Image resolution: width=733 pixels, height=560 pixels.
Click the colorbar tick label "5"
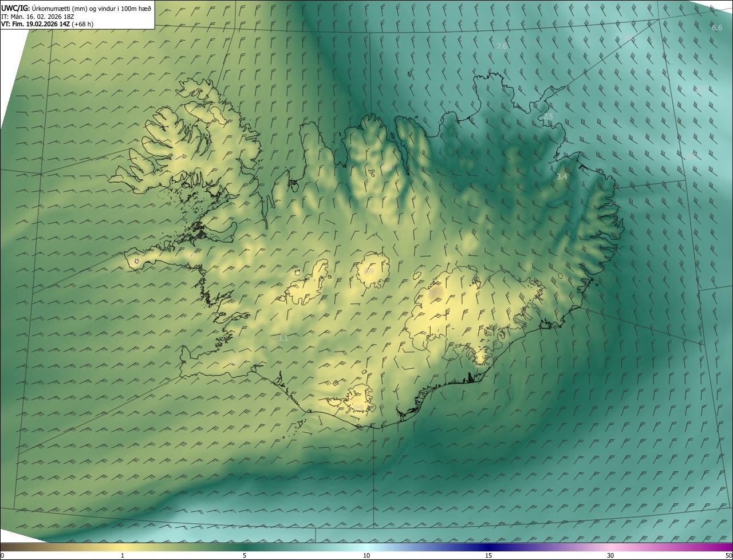[245, 556]
